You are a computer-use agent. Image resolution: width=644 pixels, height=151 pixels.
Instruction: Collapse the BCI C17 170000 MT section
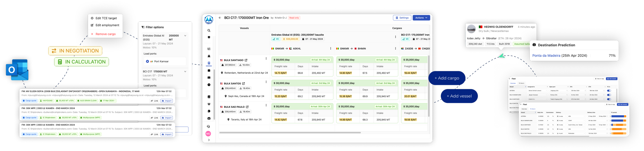pos(185,71)
